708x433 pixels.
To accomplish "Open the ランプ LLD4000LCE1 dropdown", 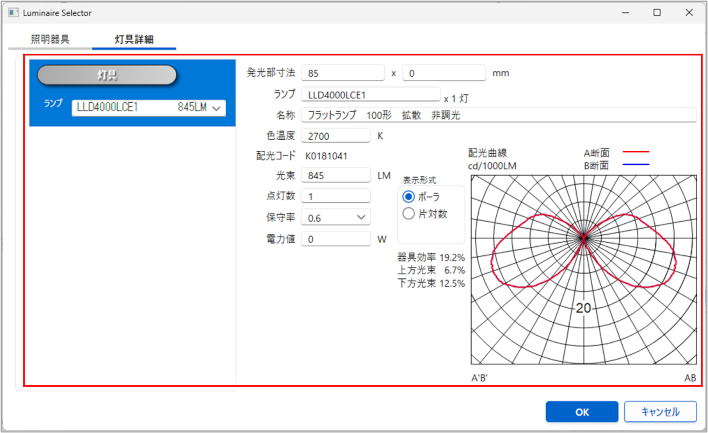I will coord(147,107).
